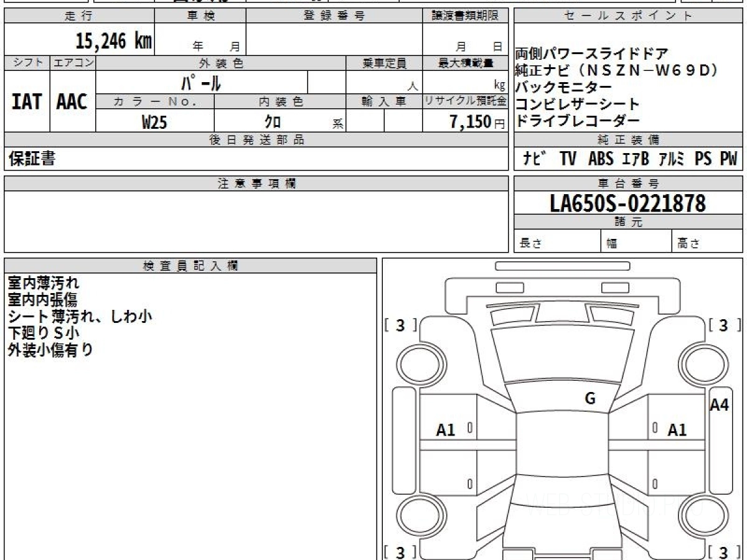The height and width of the screenshot is (560, 747).
Task: Select the コンビレザーシート line
Action: 577,104
